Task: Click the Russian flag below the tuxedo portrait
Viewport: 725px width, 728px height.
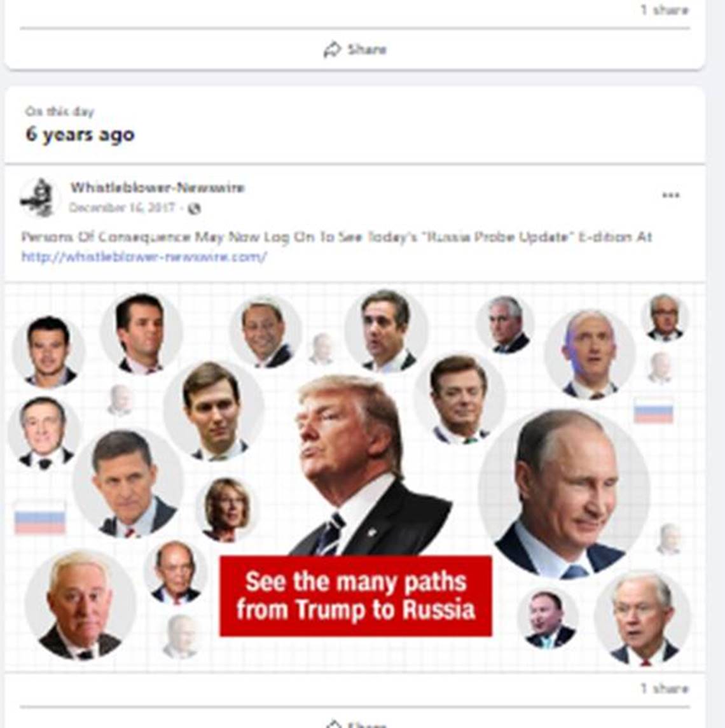Action: tap(40, 517)
